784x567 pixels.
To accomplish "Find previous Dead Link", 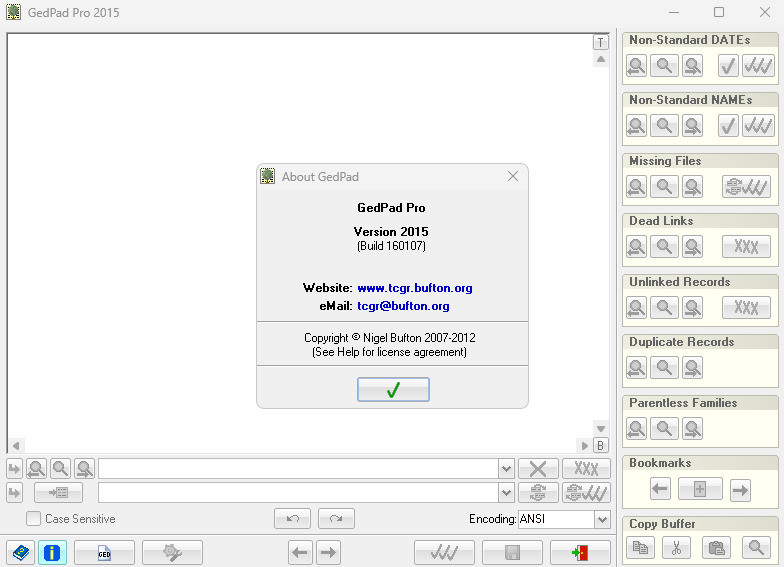I will pyautogui.click(x=636, y=246).
